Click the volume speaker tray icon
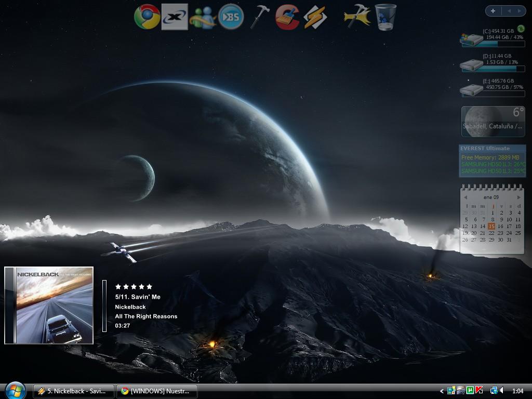The width and height of the screenshot is (532, 399). pos(501,391)
